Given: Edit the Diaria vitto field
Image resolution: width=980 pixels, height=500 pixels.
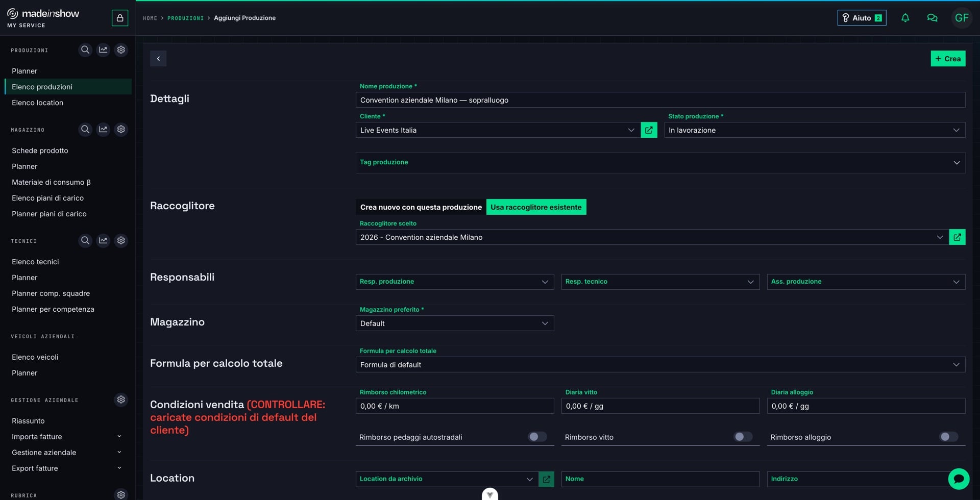Looking at the screenshot, I should (x=660, y=406).
